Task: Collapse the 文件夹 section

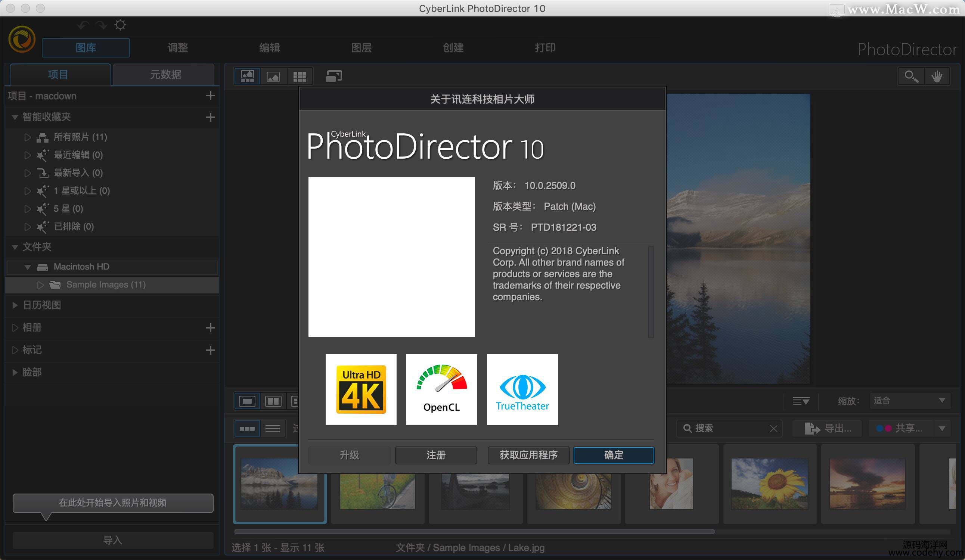Action: 15,247
